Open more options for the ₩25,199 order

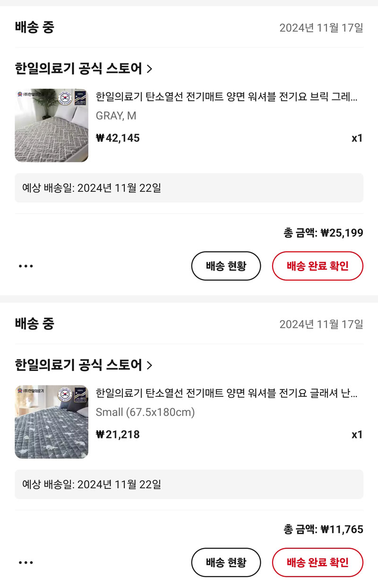pyautogui.click(x=26, y=266)
